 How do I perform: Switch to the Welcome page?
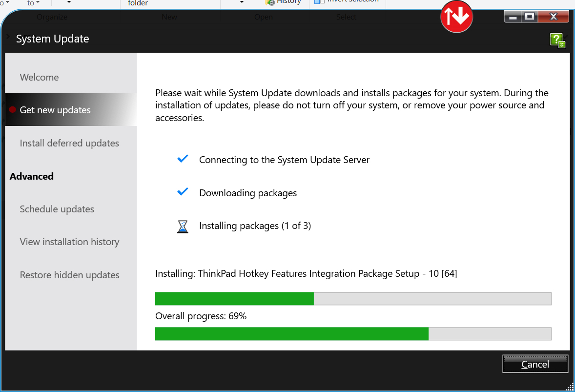[x=39, y=77]
